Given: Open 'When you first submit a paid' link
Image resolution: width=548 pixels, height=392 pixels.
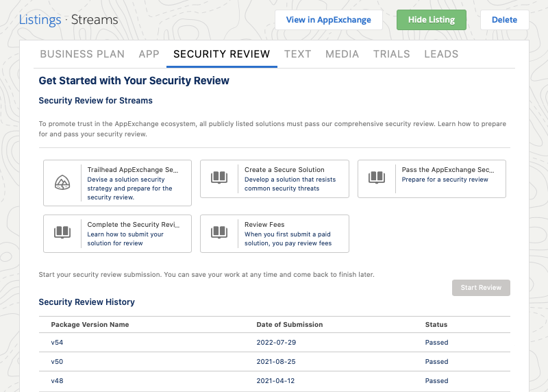Looking at the screenshot, I should click(x=288, y=238).
